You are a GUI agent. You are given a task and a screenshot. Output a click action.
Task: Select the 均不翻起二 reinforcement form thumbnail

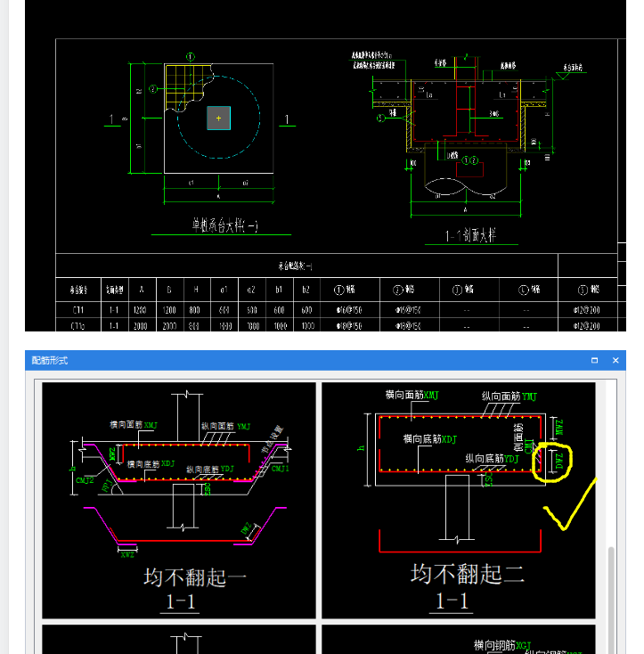458,500
